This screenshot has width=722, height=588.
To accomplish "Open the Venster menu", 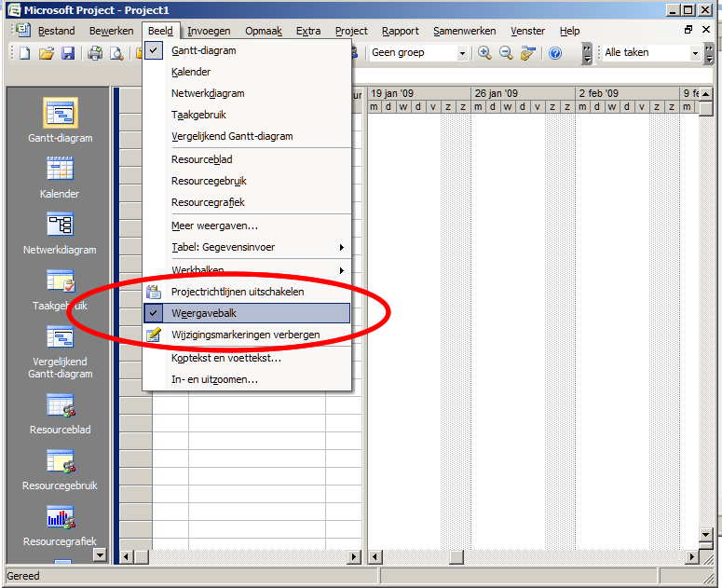I will [527, 31].
